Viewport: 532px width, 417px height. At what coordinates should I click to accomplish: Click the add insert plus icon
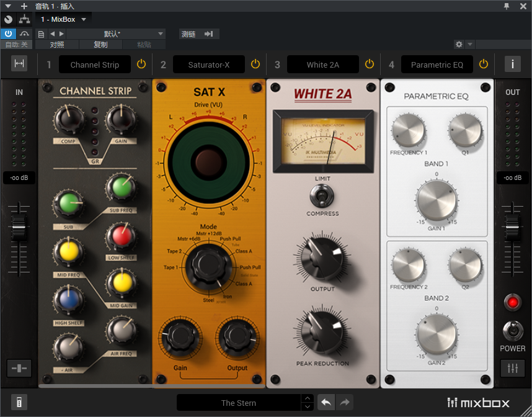[x=24, y=6]
